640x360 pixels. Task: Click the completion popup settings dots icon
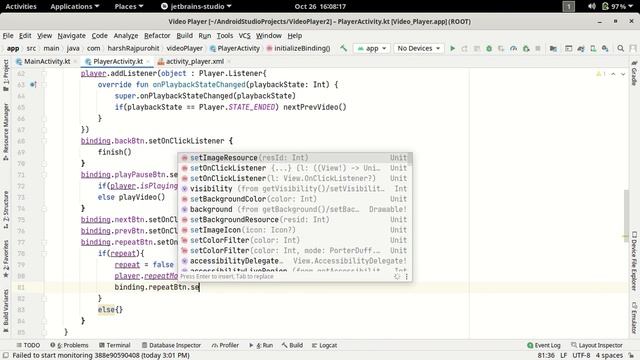click(406, 276)
